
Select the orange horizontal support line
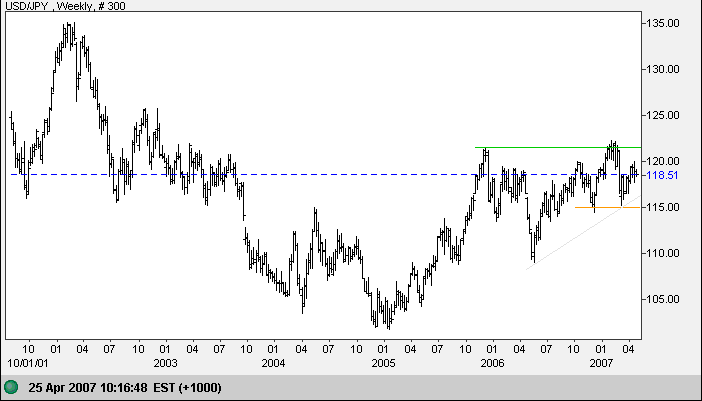pos(608,208)
